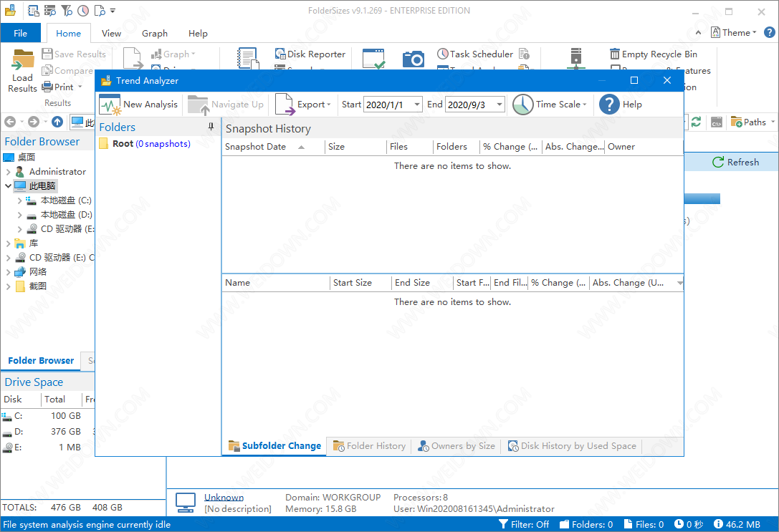Click the command prompt icon beside Paths
Image resolution: width=779 pixels, height=532 pixels.
point(717,122)
